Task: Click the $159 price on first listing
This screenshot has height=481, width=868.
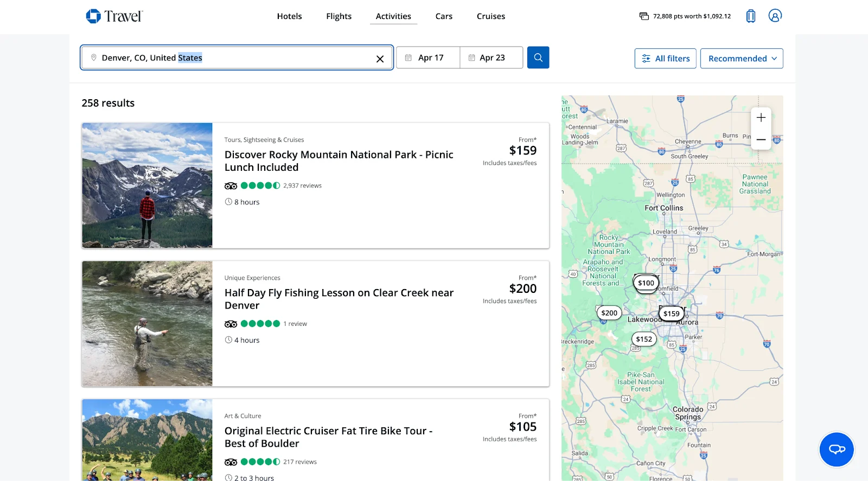Action: pos(522,150)
